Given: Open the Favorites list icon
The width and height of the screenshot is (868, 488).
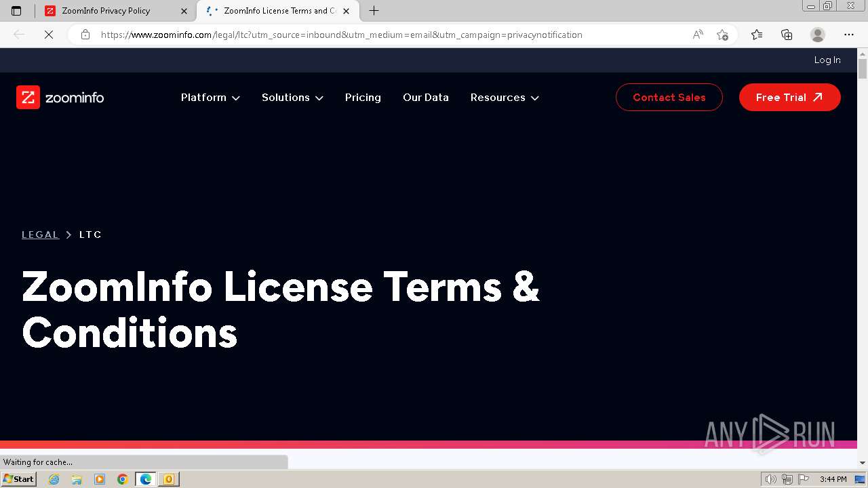Looking at the screenshot, I should tap(757, 35).
